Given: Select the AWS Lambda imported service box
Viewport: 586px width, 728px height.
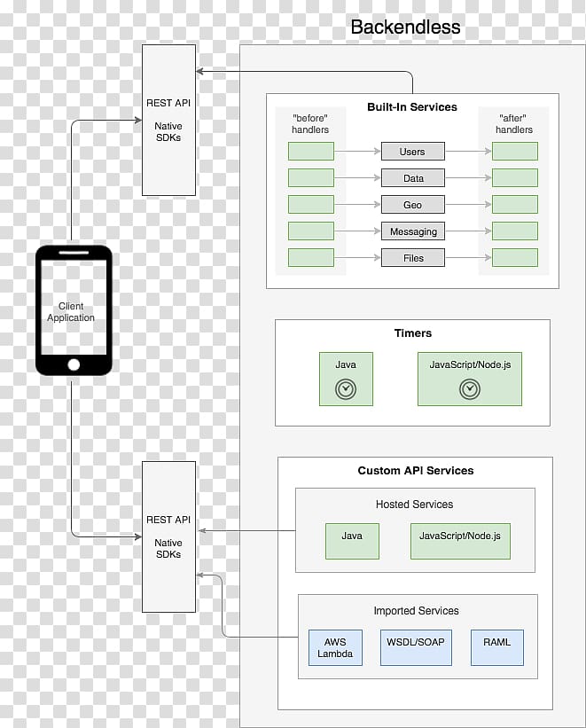Looking at the screenshot, I should 335,647.
